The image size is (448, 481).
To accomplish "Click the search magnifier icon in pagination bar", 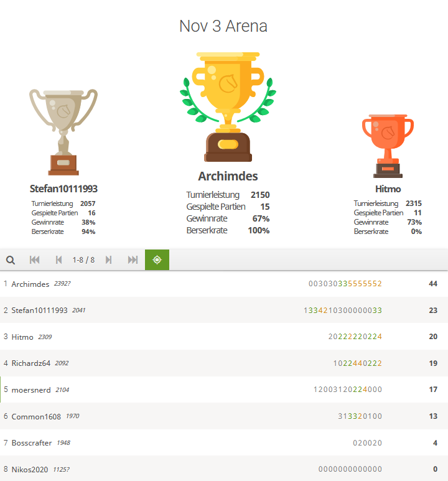I will (11, 260).
